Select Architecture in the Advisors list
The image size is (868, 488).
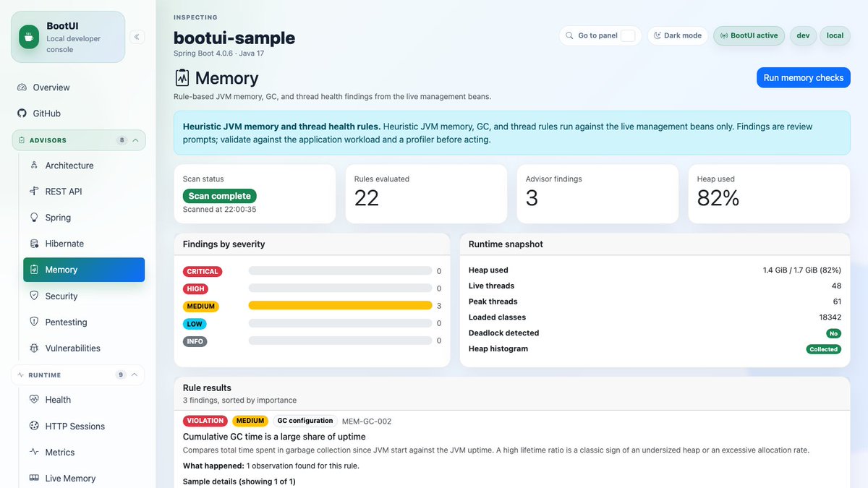point(84,166)
